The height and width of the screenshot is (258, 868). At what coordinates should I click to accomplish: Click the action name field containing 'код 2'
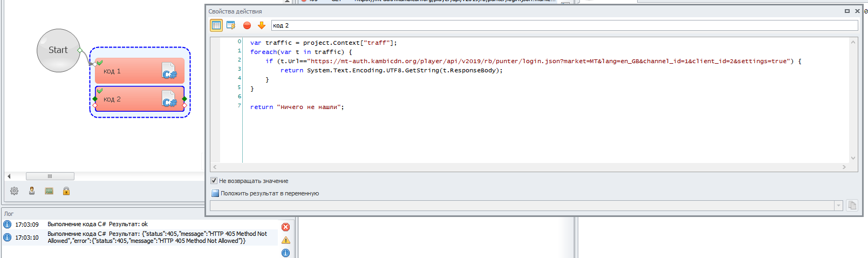pyautogui.click(x=564, y=25)
